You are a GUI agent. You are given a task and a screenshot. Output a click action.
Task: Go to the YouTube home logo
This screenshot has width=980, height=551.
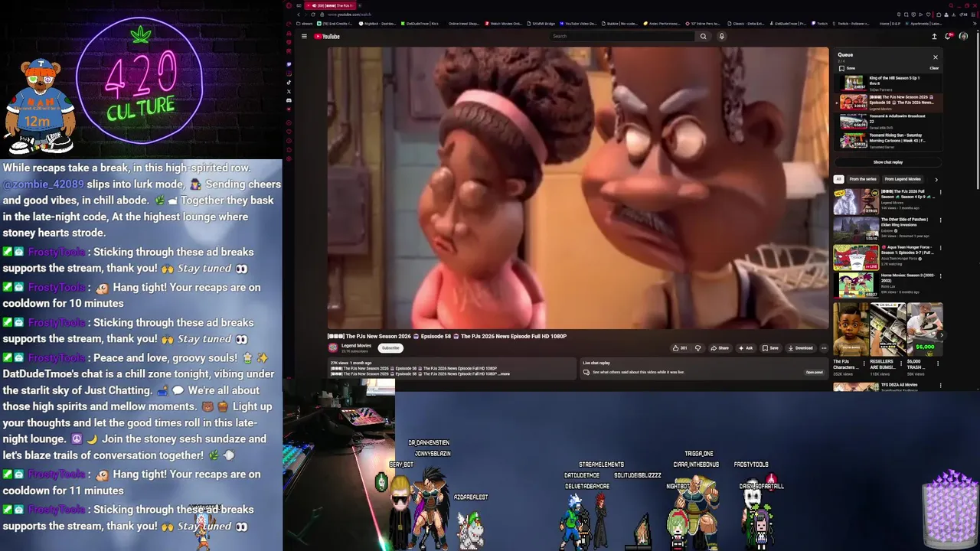[327, 36]
